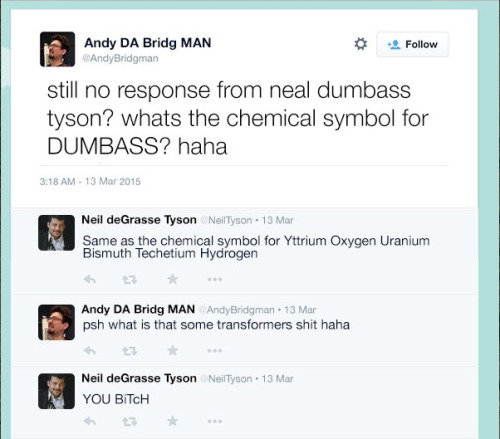Reply to the YOU BiTcH tweet
The height and width of the screenshot is (439, 500).
(x=90, y=422)
